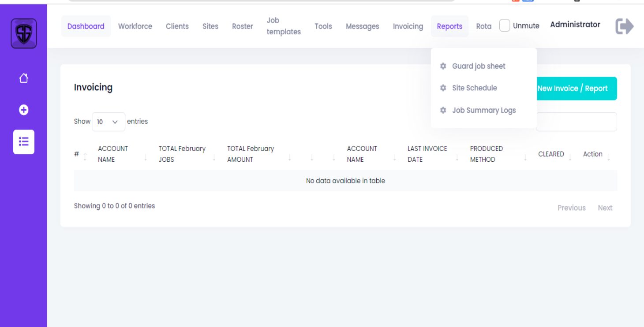Open the Tools menu

click(x=323, y=26)
